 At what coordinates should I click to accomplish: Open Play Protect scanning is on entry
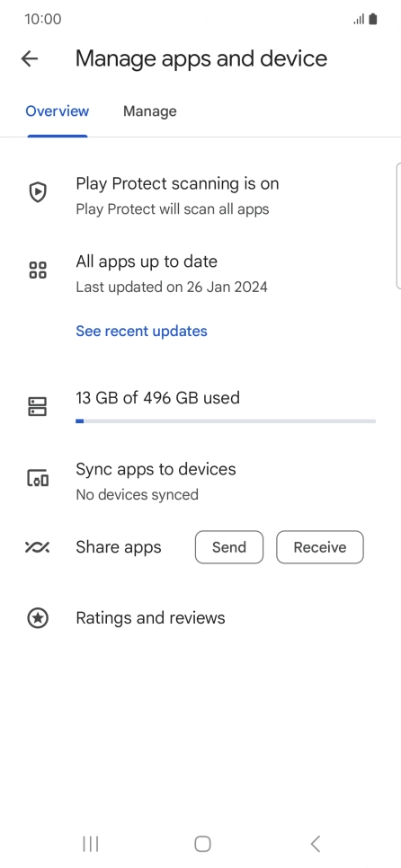click(200, 196)
